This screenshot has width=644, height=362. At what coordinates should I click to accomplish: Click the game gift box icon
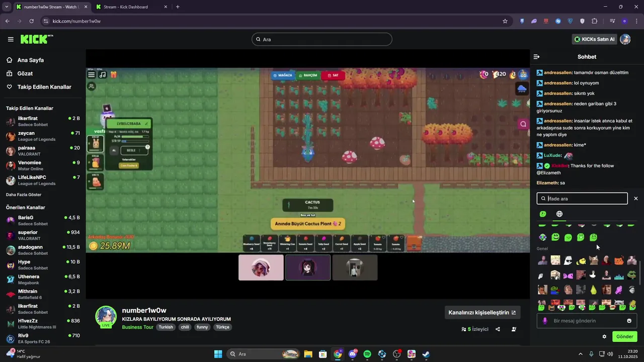click(114, 75)
